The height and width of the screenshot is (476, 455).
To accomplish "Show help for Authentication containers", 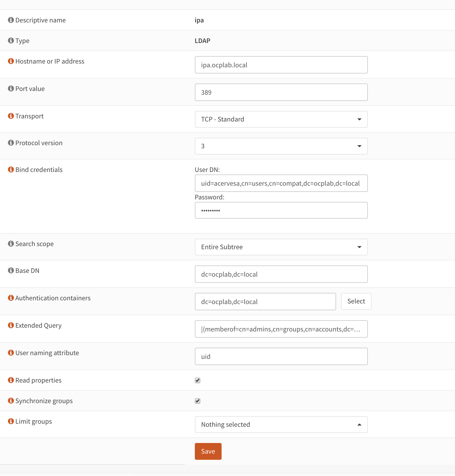I will [x=11, y=298].
